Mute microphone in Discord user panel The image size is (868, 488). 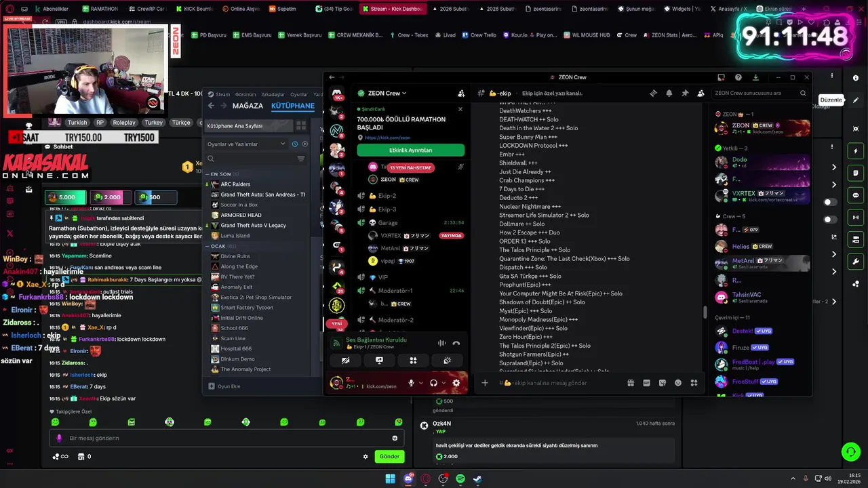point(411,383)
